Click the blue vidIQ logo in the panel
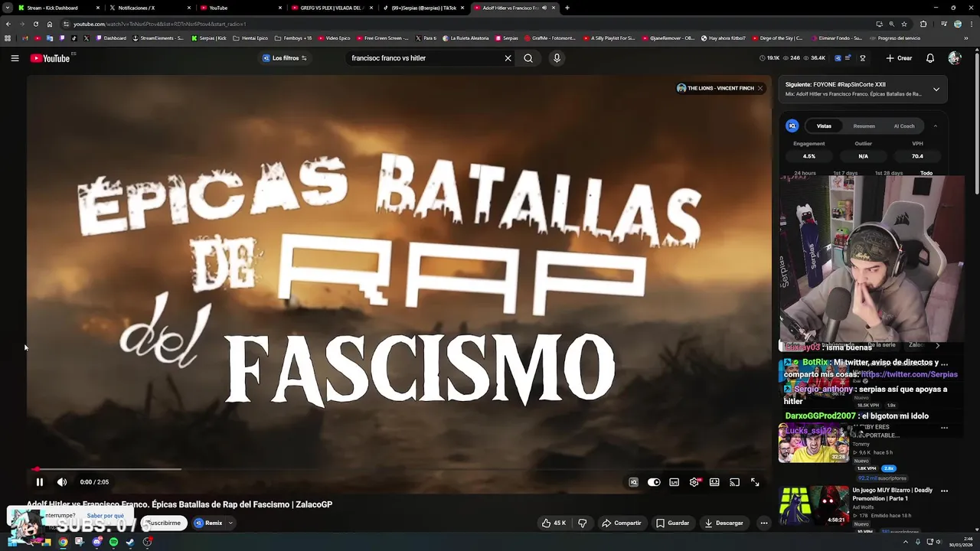 point(792,126)
